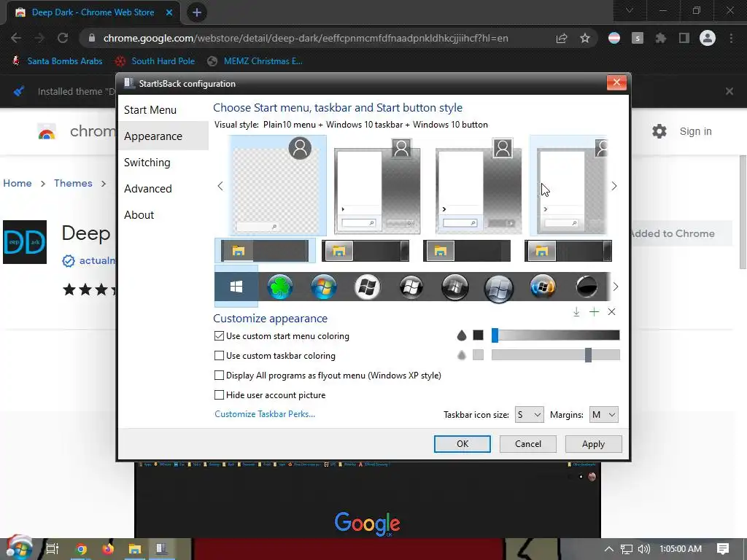This screenshot has height=560, width=747.
Task: Select Plain10 transparent start menu thumbnail
Action: (x=278, y=185)
